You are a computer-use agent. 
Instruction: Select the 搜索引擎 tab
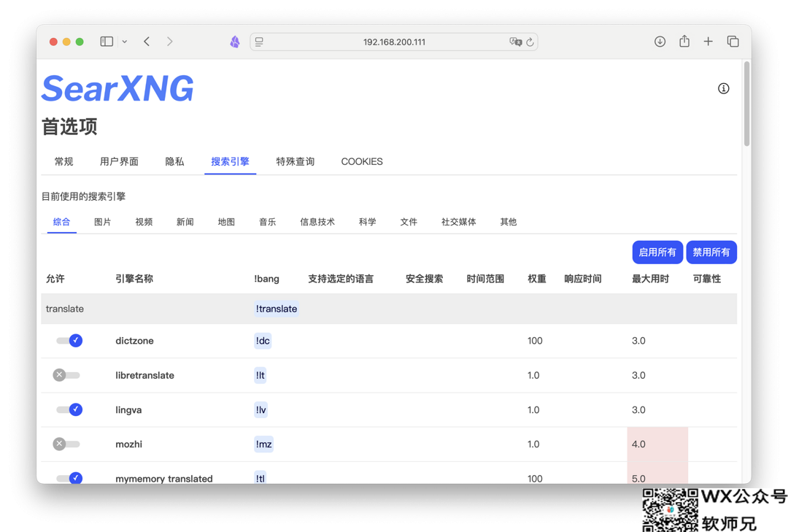pyautogui.click(x=230, y=161)
